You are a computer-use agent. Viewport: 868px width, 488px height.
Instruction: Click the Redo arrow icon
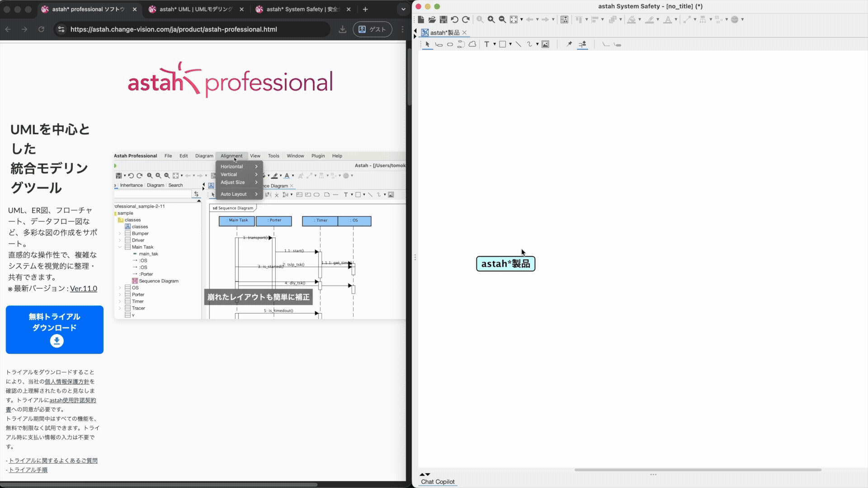(x=466, y=19)
